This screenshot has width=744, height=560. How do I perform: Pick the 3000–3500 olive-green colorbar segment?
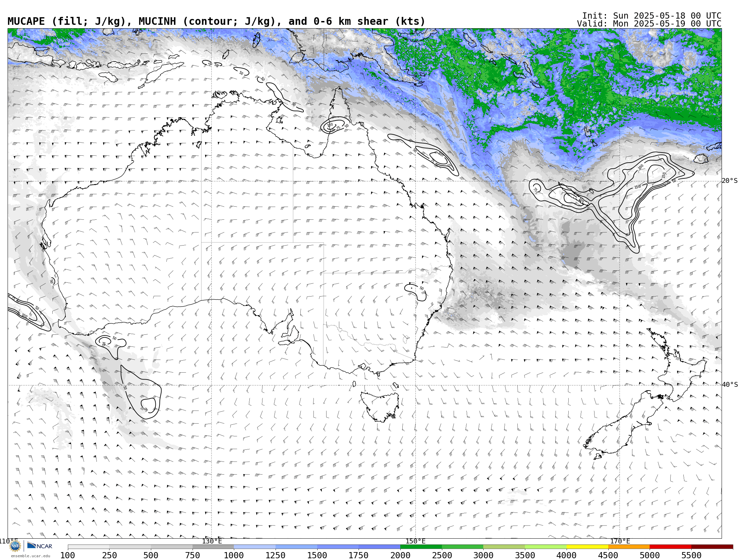click(x=504, y=547)
